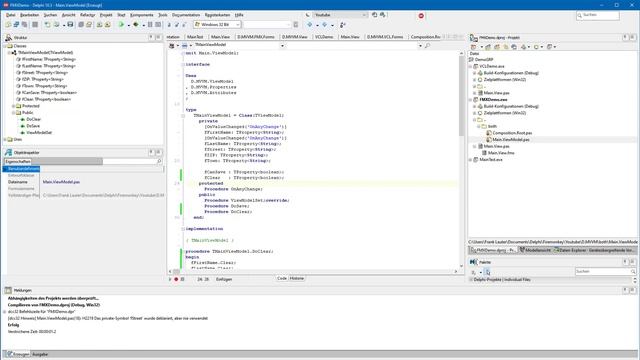Viewport: 640px width, 360px height.
Task: Select ViewModelSet method in Struktur tree
Action: tap(39, 133)
